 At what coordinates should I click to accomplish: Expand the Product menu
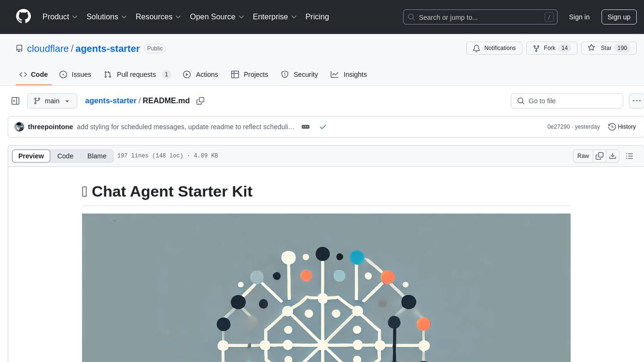pos(60,17)
